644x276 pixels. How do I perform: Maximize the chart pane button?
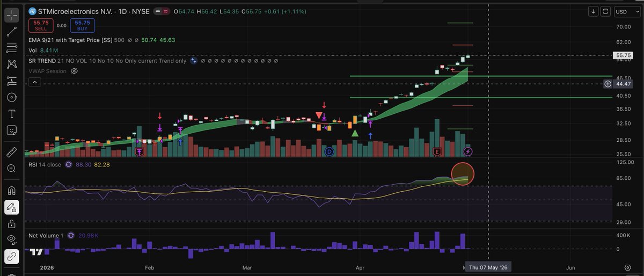(x=606, y=11)
